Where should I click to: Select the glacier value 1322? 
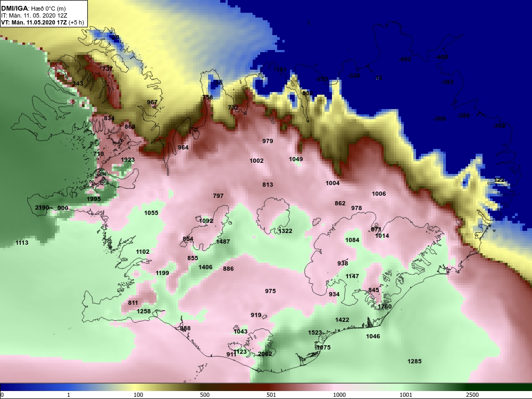tap(285, 231)
